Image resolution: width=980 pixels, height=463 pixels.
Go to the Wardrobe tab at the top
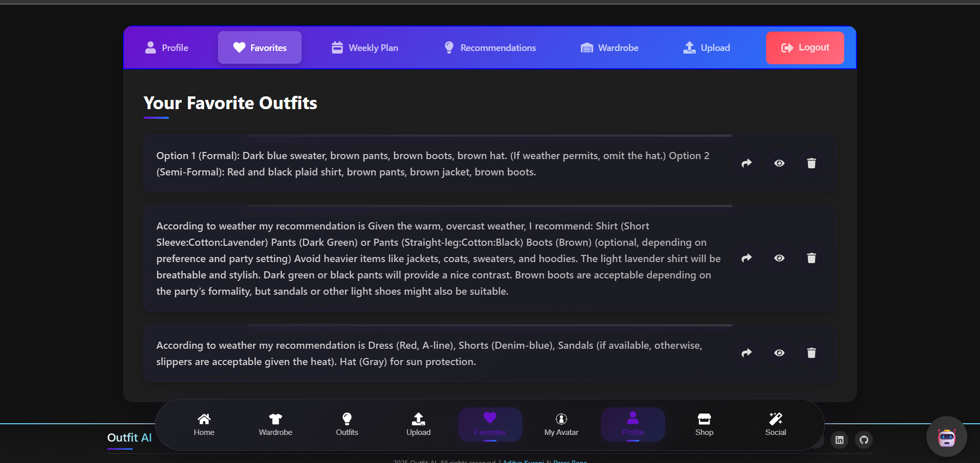(609, 47)
